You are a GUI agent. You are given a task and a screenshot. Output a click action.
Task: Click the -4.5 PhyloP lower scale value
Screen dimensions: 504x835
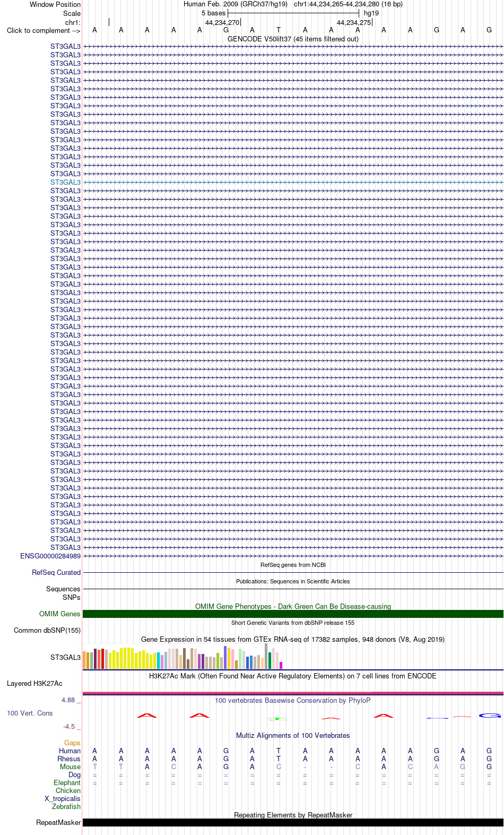[x=69, y=726]
